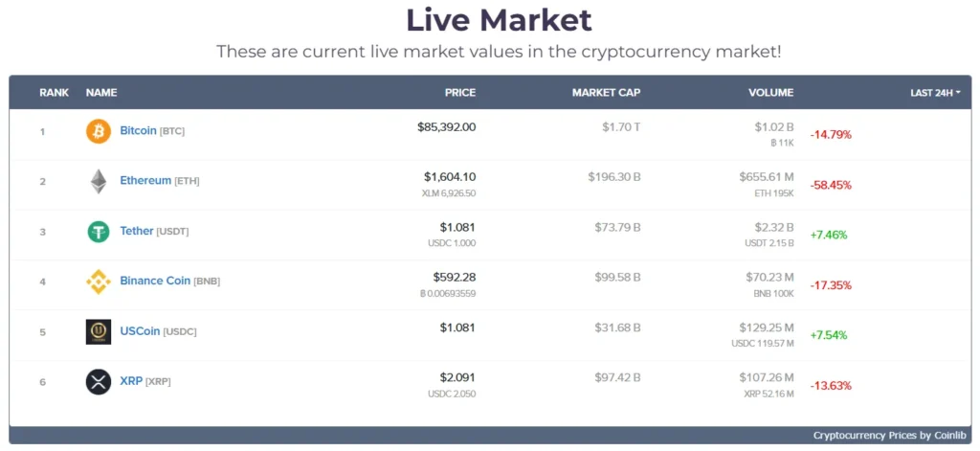Screen dimensions: 980x451
Task: Sort by Market Cap column header
Action: (606, 93)
